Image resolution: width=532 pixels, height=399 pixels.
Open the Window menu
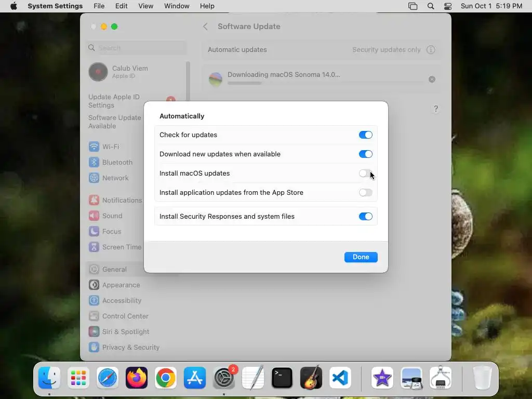[177, 6]
